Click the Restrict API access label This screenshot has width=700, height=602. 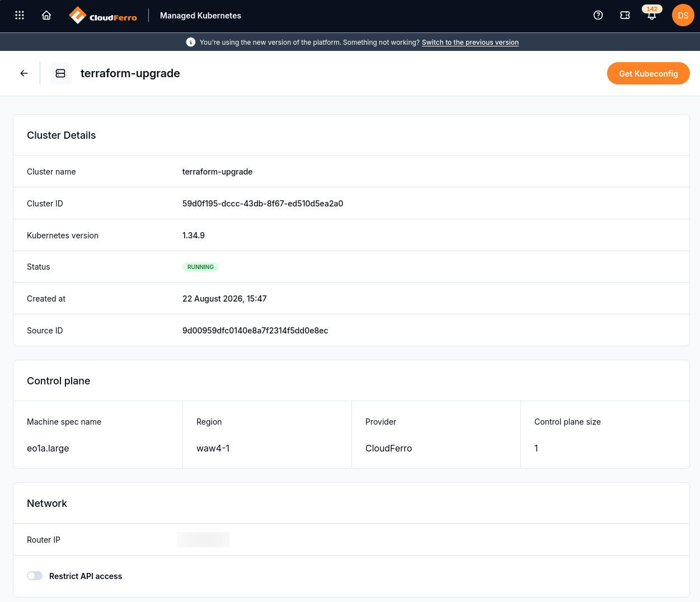(86, 576)
